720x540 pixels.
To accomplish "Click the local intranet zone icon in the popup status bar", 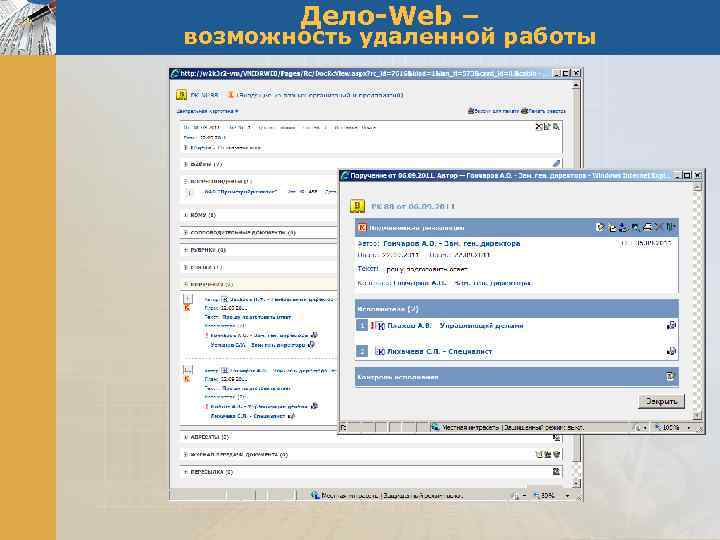I will pyautogui.click(x=435, y=427).
